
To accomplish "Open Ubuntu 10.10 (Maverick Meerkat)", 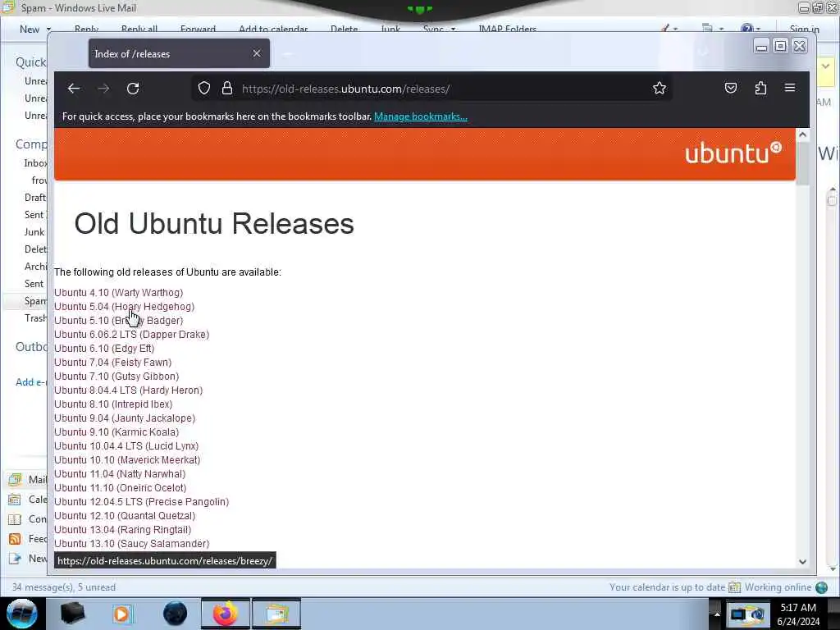I will pos(127,459).
